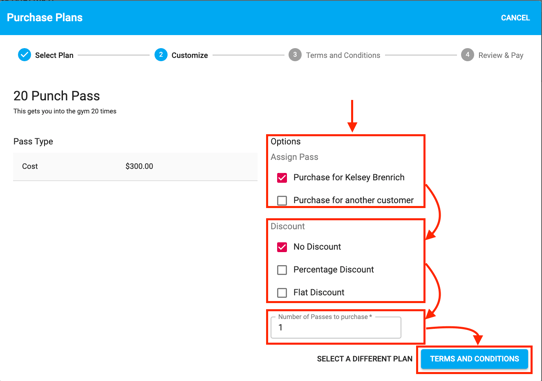Select the Customize step number 2 icon

[161, 55]
